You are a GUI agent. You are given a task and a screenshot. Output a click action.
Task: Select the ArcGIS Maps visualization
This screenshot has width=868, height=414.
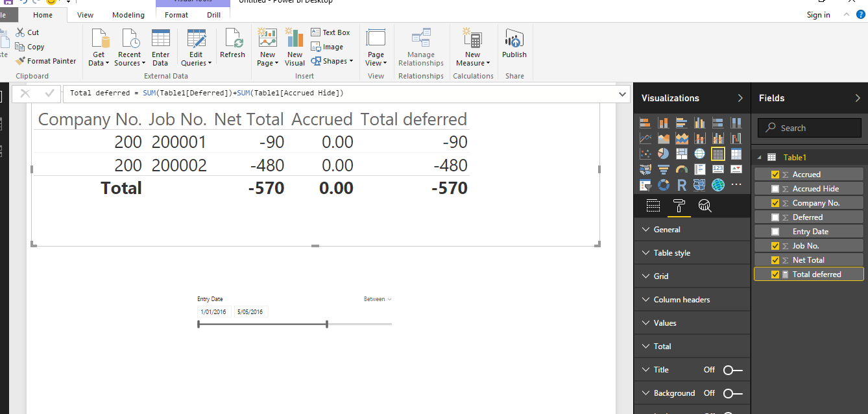pos(718,185)
